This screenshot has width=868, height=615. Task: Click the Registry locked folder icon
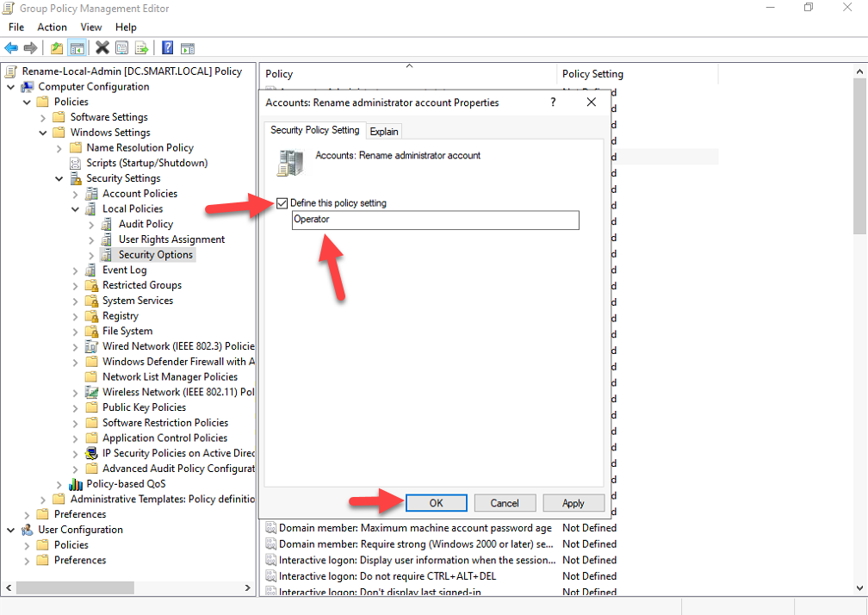(x=92, y=316)
